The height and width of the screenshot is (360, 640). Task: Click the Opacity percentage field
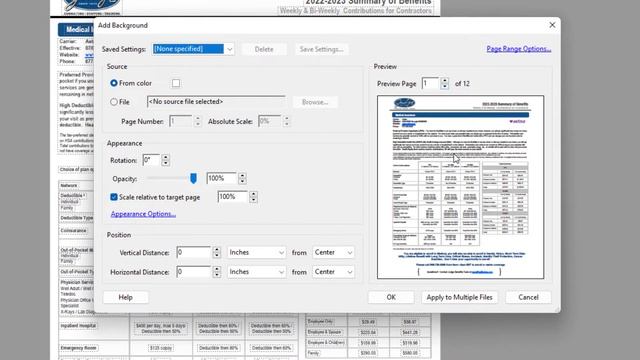point(222,178)
